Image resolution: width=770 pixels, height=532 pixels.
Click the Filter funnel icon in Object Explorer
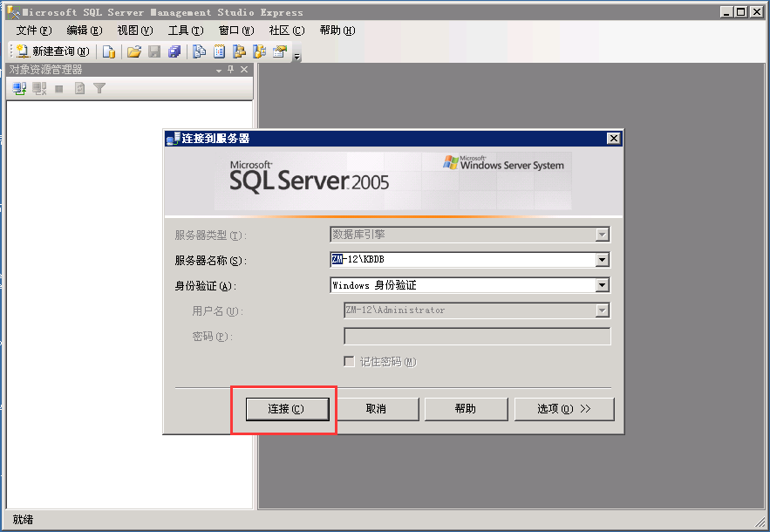(x=99, y=88)
